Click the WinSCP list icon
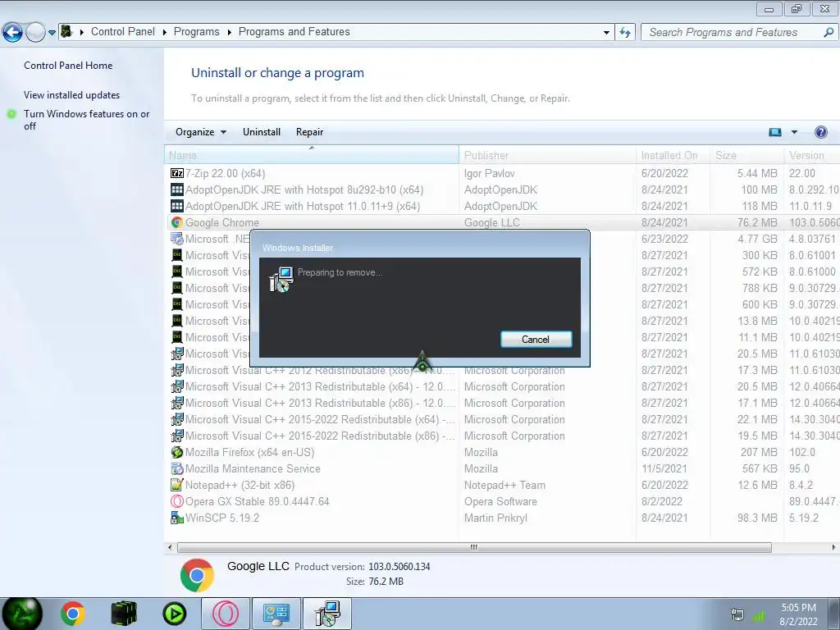Viewport: 840px width, 630px height. click(177, 518)
